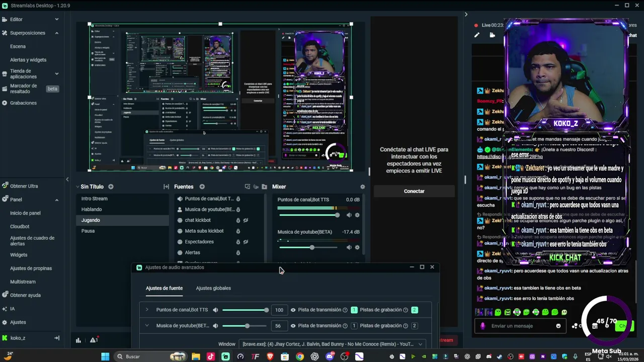The width and height of the screenshot is (644, 362).
Task: Log out using arrow next to koko_z
Action: 57,338
